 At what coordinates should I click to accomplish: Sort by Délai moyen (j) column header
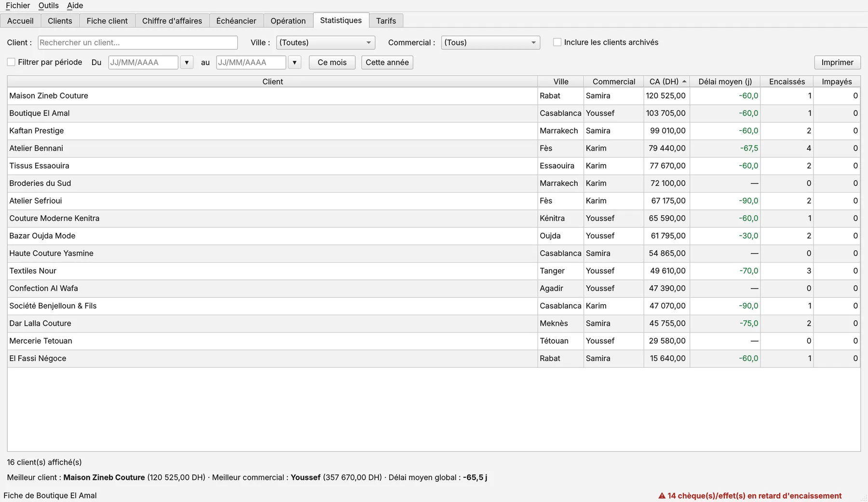725,82
